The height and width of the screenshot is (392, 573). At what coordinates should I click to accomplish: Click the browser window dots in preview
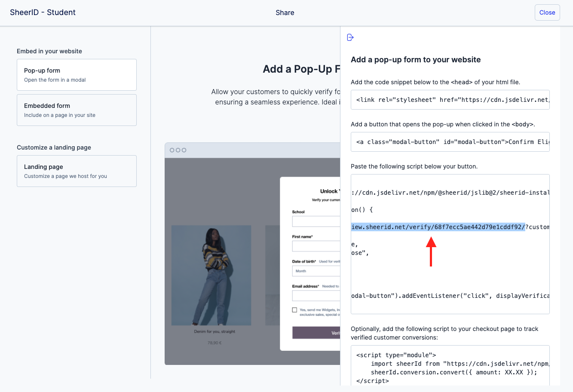(x=178, y=150)
